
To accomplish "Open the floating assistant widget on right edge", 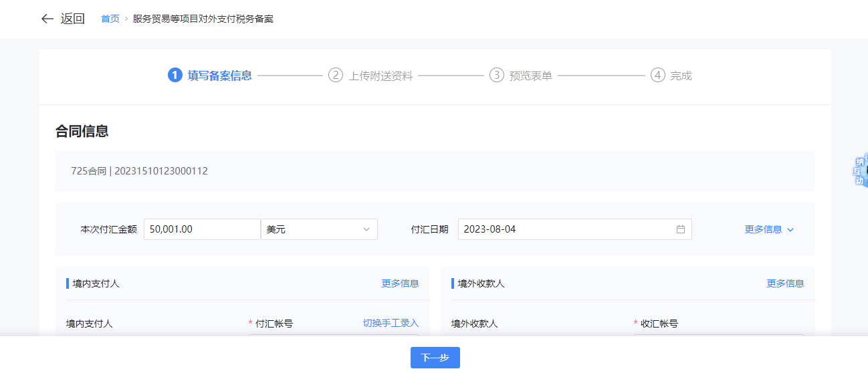I will pyautogui.click(x=860, y=171).
